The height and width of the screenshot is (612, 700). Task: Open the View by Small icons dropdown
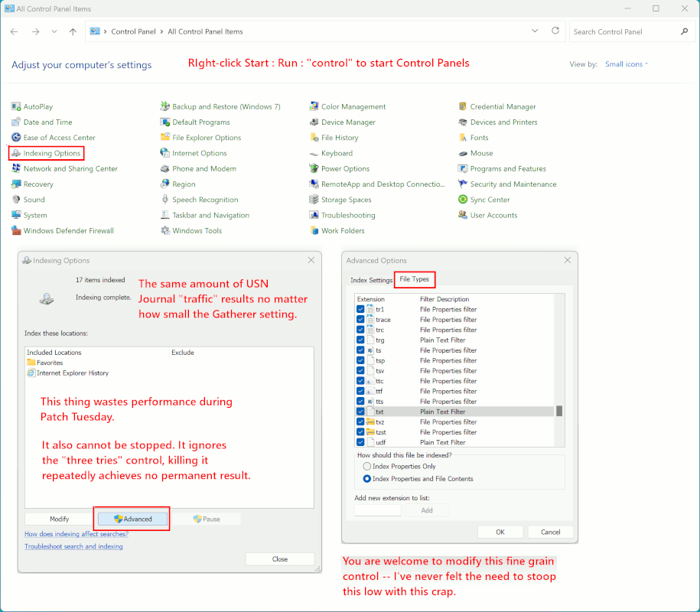pyautogui.click(x=627, y=64)
